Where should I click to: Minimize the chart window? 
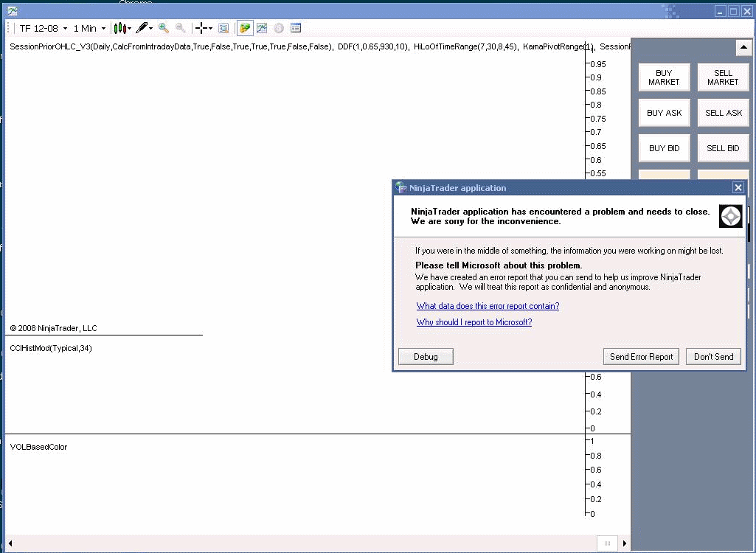coord(721,11)
